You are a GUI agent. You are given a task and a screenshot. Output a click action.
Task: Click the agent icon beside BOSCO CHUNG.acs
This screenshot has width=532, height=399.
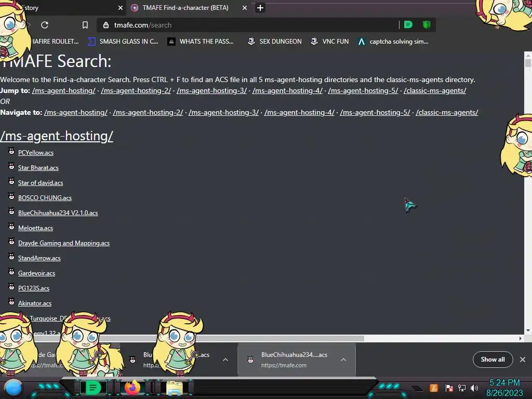click(x=11, y=196)
